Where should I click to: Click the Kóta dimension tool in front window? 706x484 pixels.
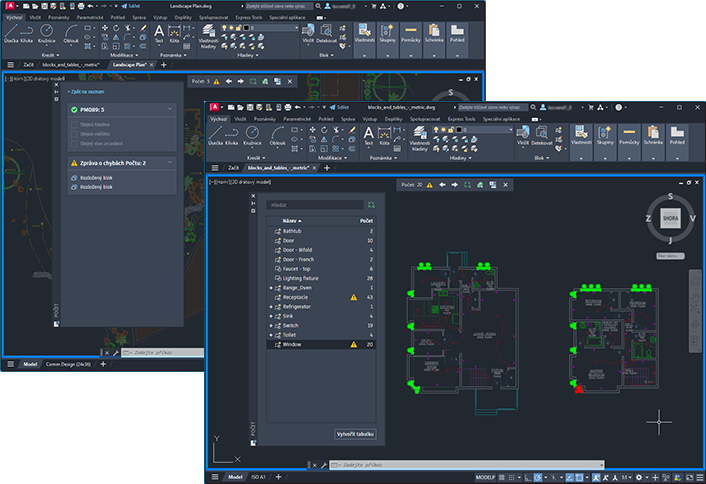pos(384,136)
